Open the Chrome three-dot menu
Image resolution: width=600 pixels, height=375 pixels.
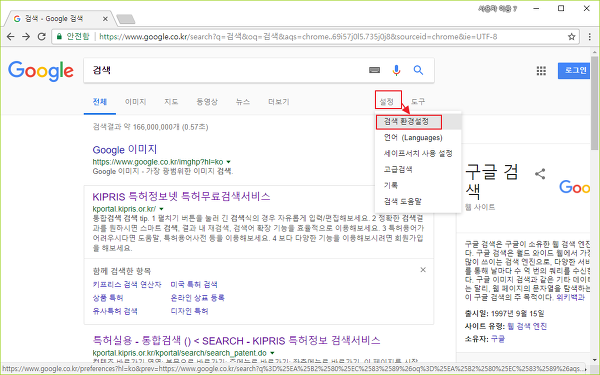coord(590,37)
